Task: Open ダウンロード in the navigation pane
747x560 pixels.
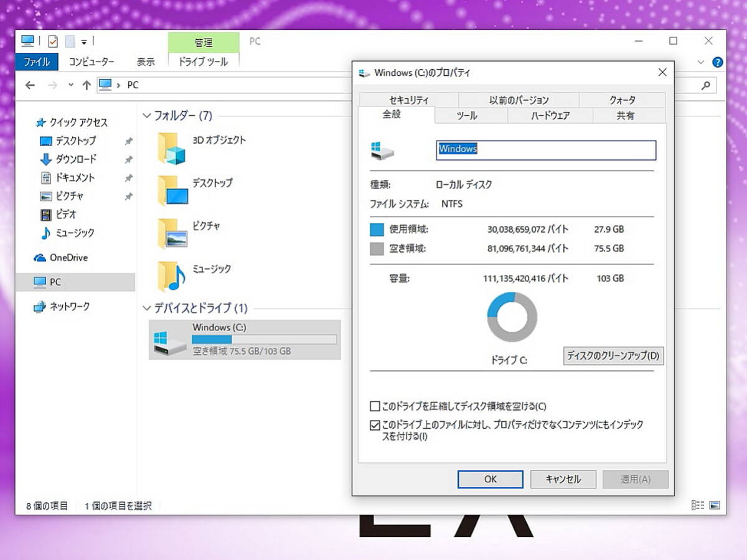Action: click(68, 159)
